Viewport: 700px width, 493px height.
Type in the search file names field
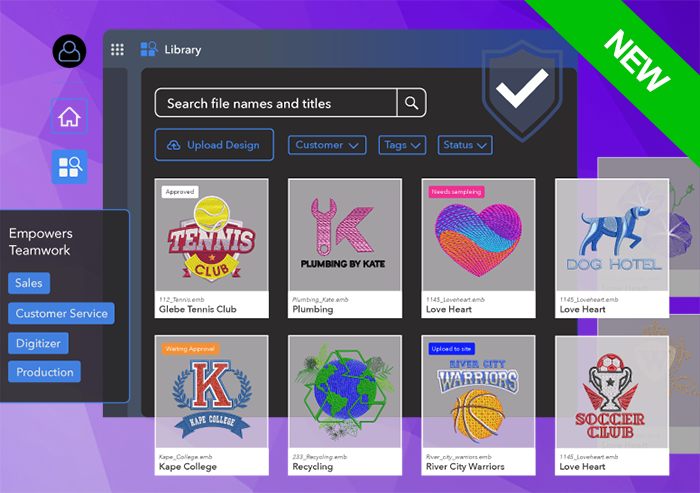coord(275,103)
